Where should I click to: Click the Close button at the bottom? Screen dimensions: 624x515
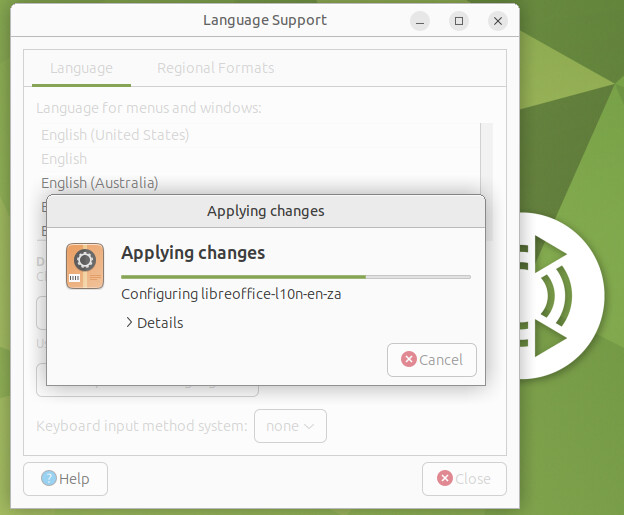click(464, 479)
